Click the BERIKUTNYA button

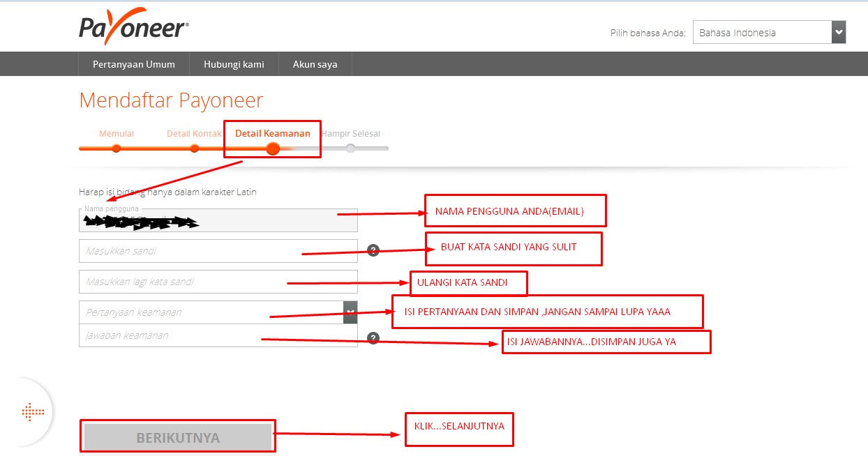(178, 438)
